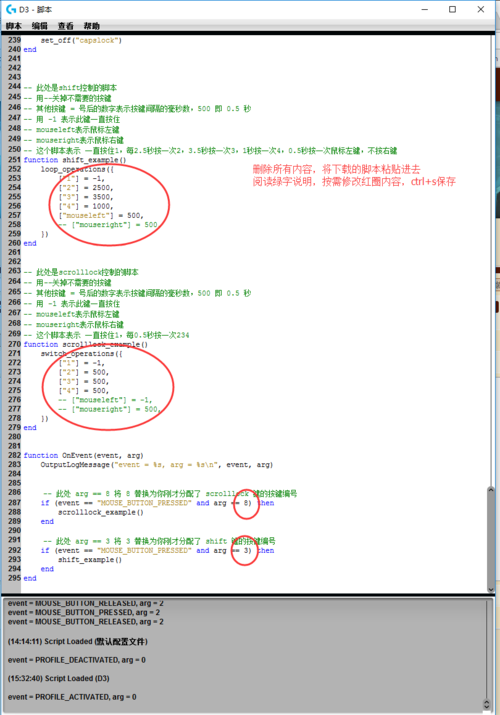Image resolution: width=500 pixels, height=715 pixels.
Task: Click "switch_operations({" on line 271
Action: point(82,354)
